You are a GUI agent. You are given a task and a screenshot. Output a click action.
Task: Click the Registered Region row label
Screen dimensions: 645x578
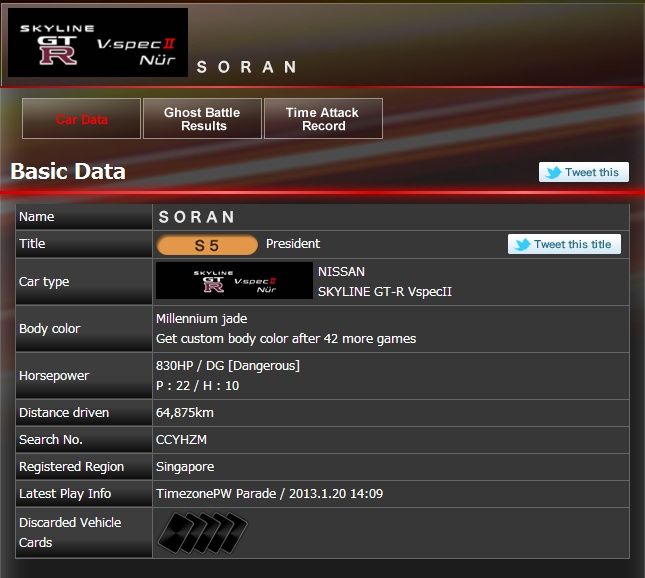click(71, 467)
